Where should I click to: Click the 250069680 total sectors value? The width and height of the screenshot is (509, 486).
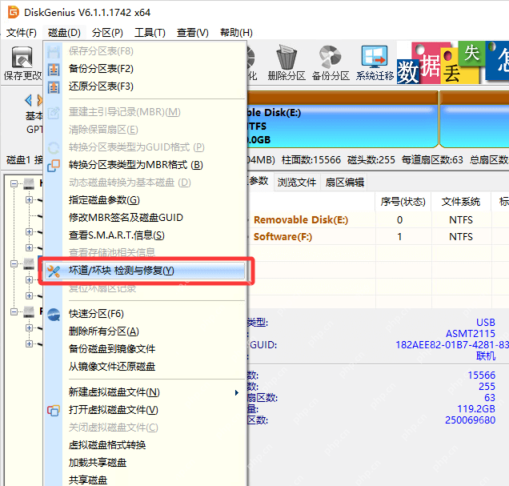[470, 420]
